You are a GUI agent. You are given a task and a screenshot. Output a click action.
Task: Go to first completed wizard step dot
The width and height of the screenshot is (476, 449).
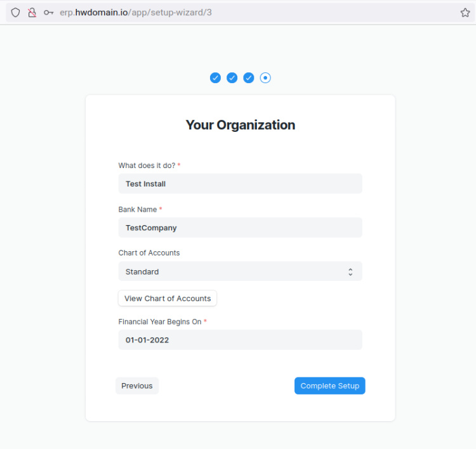point(215,78)
